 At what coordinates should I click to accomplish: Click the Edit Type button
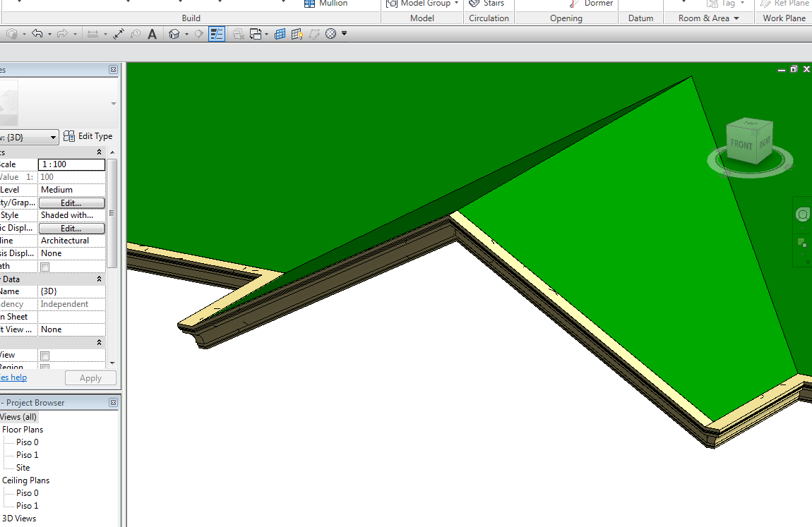coord(88,136)
